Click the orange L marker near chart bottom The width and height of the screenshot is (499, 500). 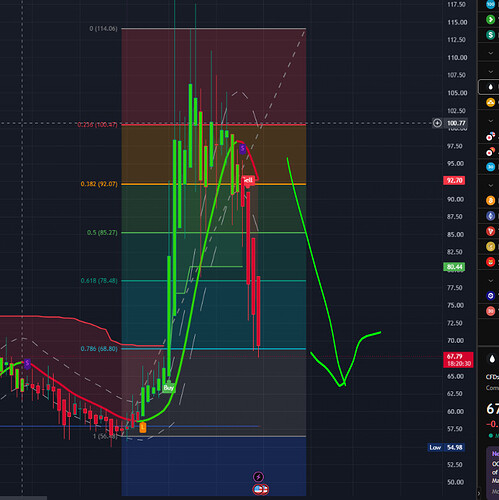(143, 427)
